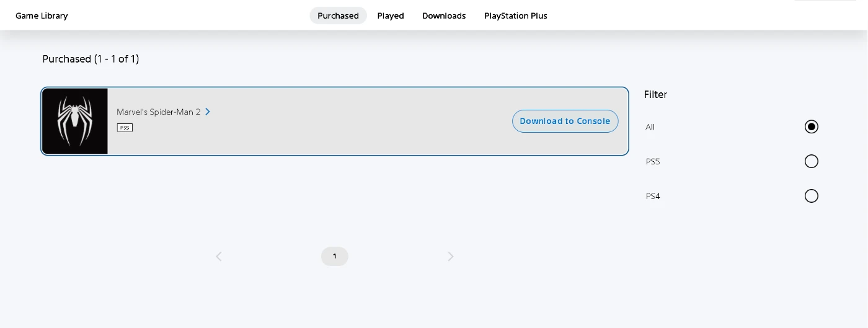Click the "PS5" filter label text in Filter panel
868x328 pixels.
point(653,162)
